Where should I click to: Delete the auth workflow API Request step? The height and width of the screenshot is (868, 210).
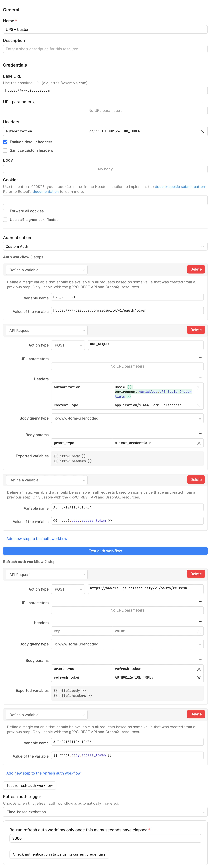click(x=196, y=330)
